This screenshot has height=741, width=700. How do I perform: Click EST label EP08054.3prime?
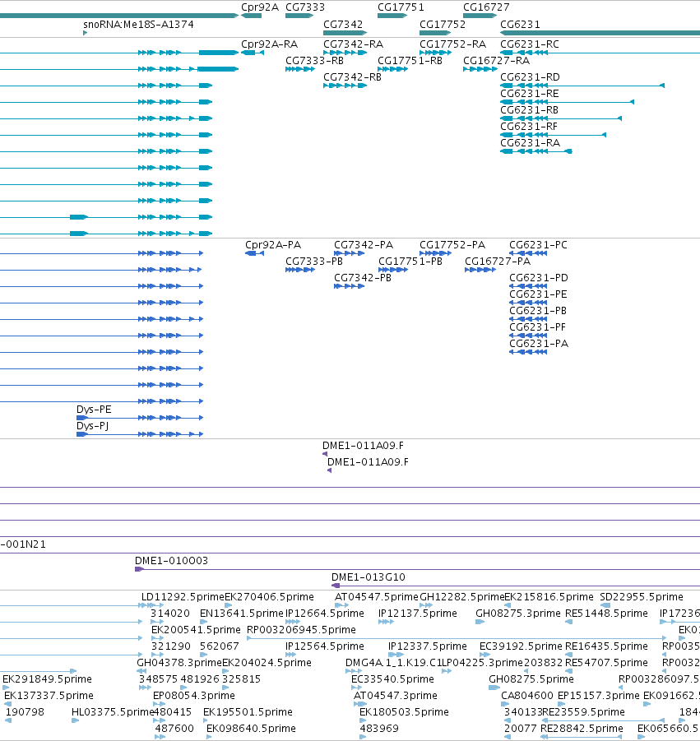(194, 696)
